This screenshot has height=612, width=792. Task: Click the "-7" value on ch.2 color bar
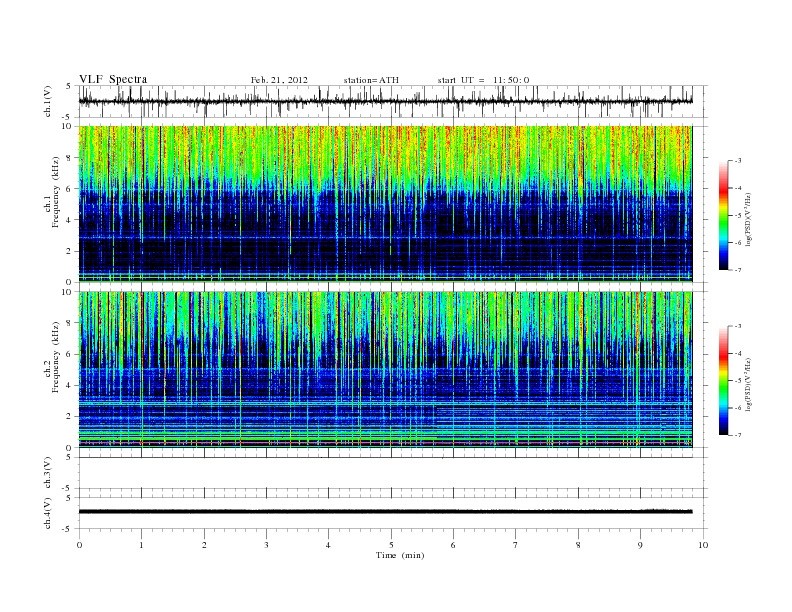coord(738,434)
